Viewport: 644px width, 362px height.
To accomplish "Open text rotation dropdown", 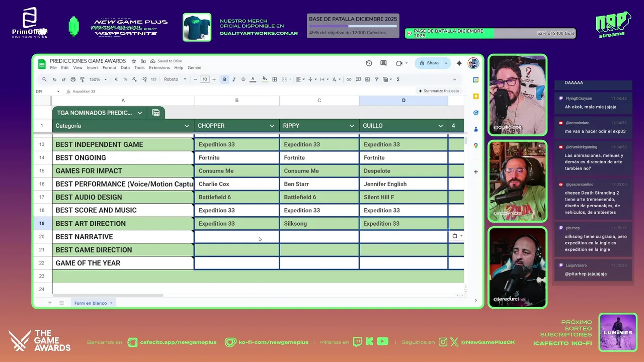I will point(337,79).
